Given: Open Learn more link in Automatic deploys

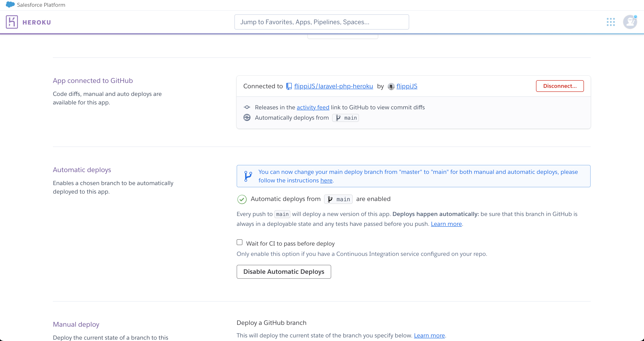Looking at the screenshot, I should [446, 224].
